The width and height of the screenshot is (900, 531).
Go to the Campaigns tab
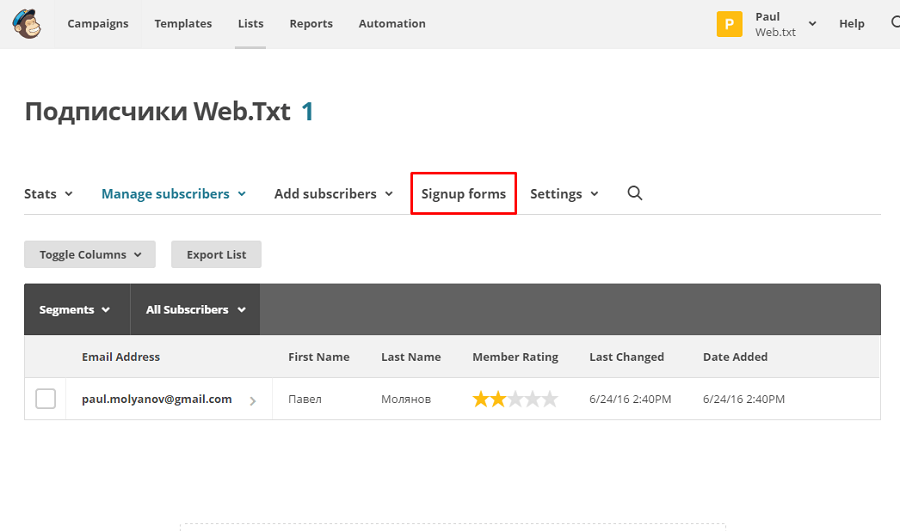tap(97, 24)
